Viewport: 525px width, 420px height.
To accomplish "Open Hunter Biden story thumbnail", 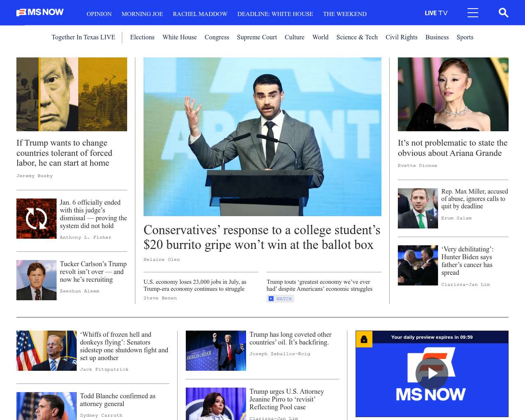I will tap(418, 265).
